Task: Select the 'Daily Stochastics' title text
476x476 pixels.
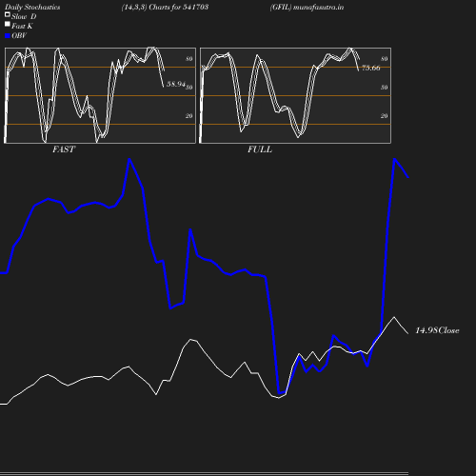Action: tap(32, 8)
